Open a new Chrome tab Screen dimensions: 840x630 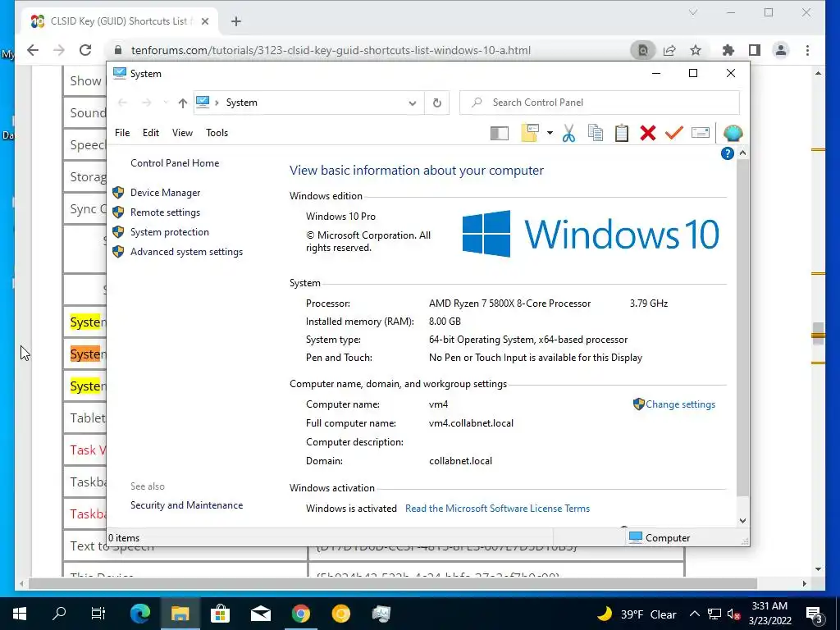point(236,21)
